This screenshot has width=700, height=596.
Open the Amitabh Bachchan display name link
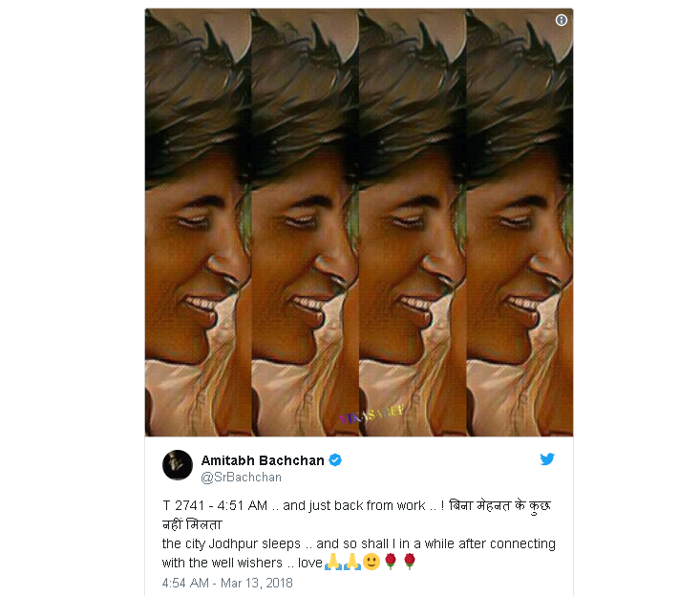point(263,460)
